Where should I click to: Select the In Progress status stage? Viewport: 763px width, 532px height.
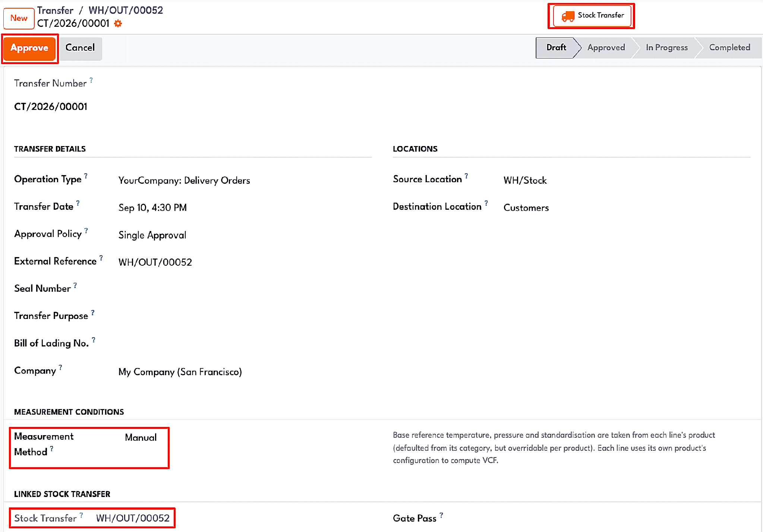tap(666, 48)
